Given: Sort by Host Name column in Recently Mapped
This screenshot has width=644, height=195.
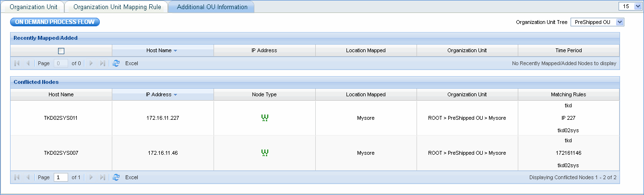Looking at the screenshot, I should click(x=162, y=50).
